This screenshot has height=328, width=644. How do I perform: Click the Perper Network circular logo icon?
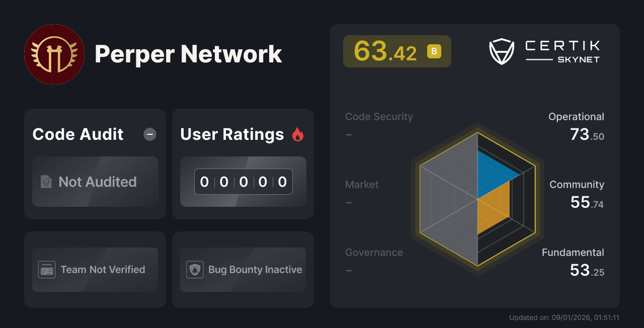pyautogui.click(x=54, y=54)
